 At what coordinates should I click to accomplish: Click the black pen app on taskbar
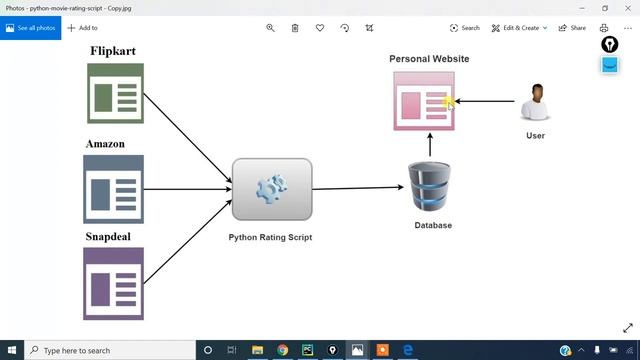point(333,350)
